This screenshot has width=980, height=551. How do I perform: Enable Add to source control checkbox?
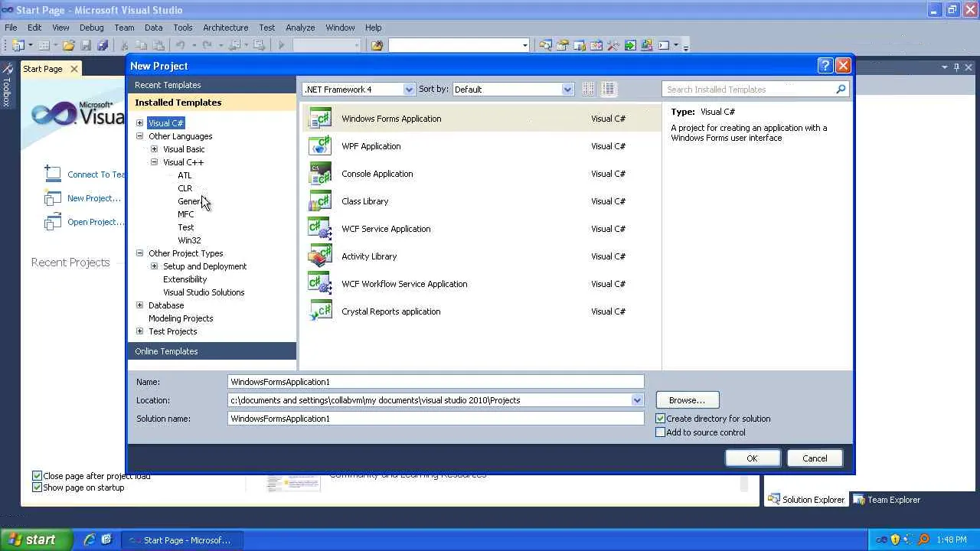[660, 432]
